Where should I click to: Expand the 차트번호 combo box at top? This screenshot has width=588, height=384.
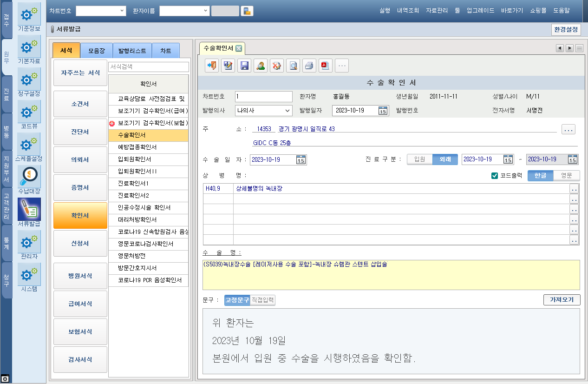point(122,11)
